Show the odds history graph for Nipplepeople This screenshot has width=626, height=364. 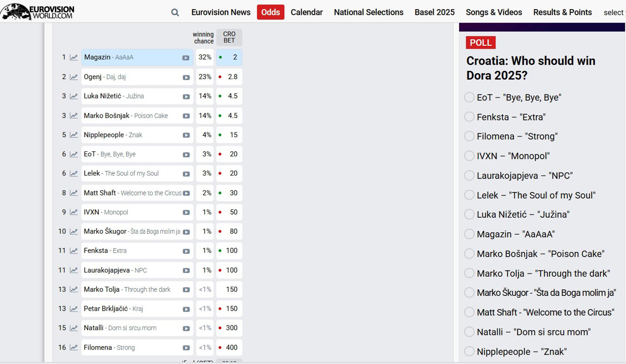73,135
